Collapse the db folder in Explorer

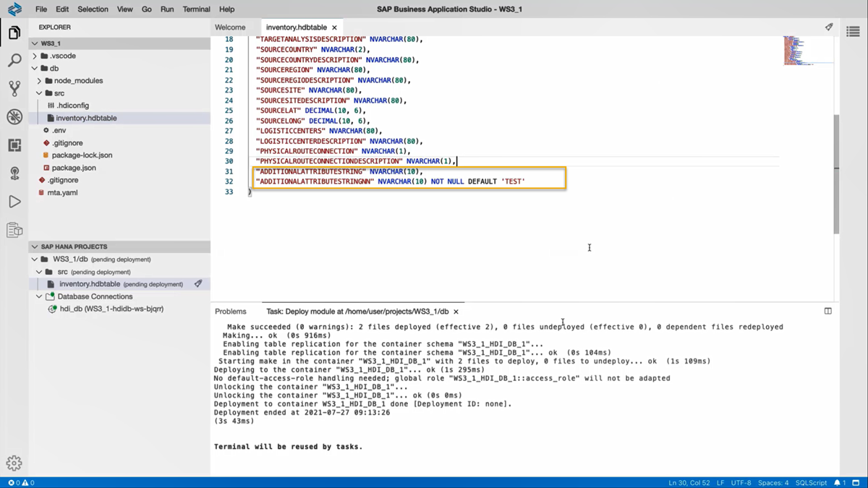35,69
